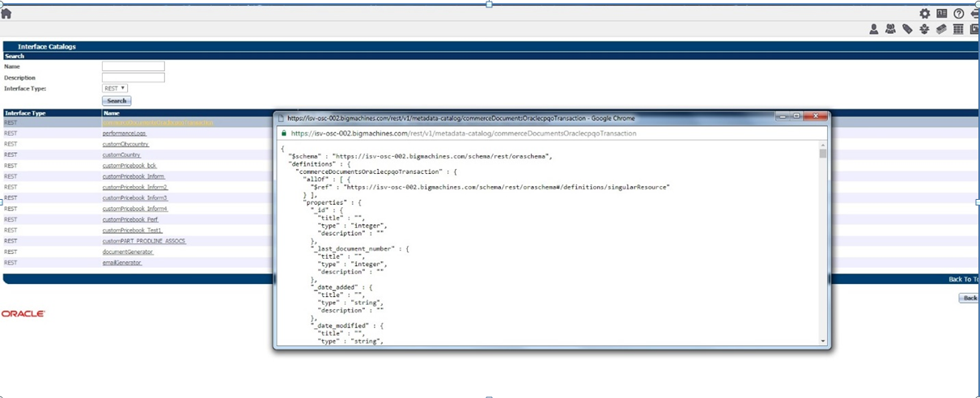Open the documentGenerator link
This screenshot has height=398, width=980.
(128, 252)
